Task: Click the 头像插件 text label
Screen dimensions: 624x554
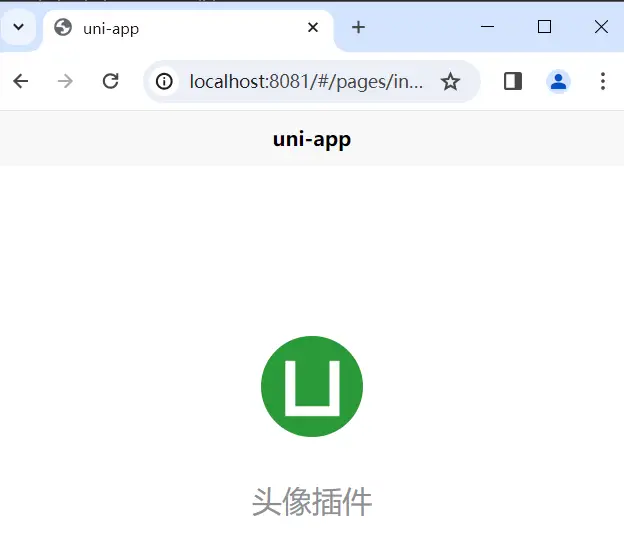Action: click(312, 502)
